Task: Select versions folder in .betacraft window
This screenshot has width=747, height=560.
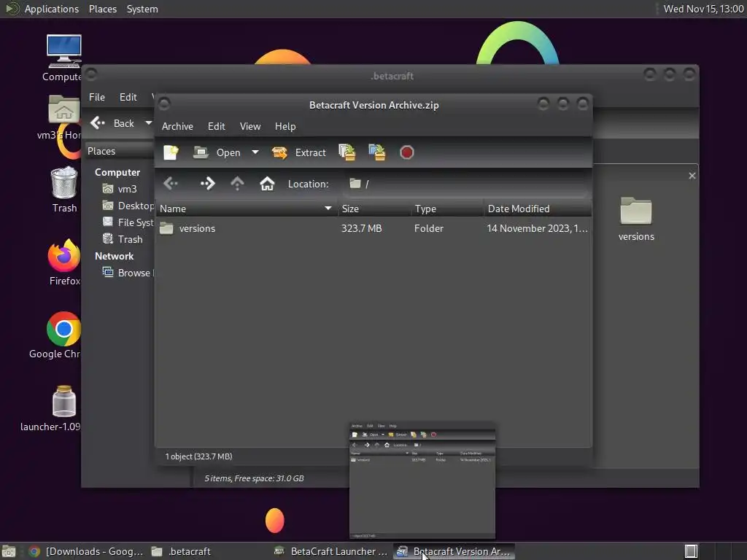Action: [x=636, y=219]
